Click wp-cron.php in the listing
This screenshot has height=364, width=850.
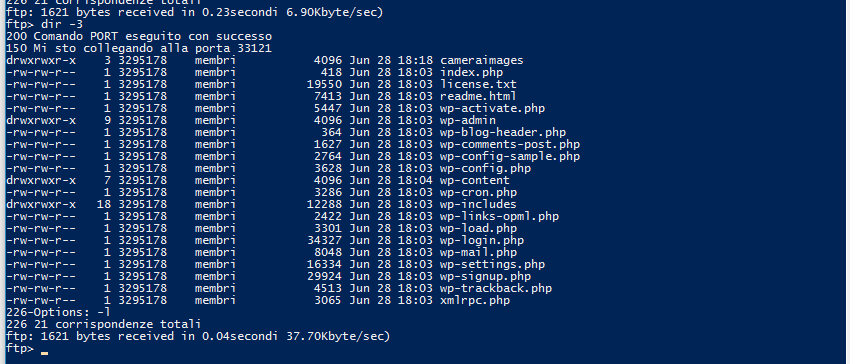[x=478, y=192]
